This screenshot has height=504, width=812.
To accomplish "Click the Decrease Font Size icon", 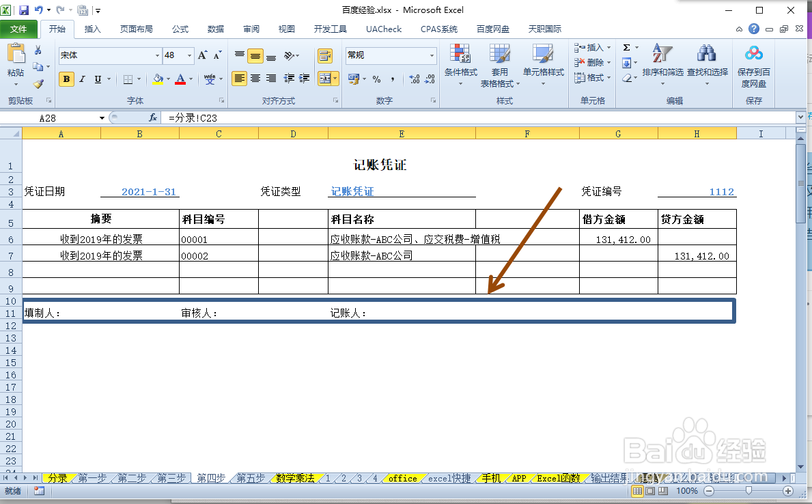I will tap(217, 55).
